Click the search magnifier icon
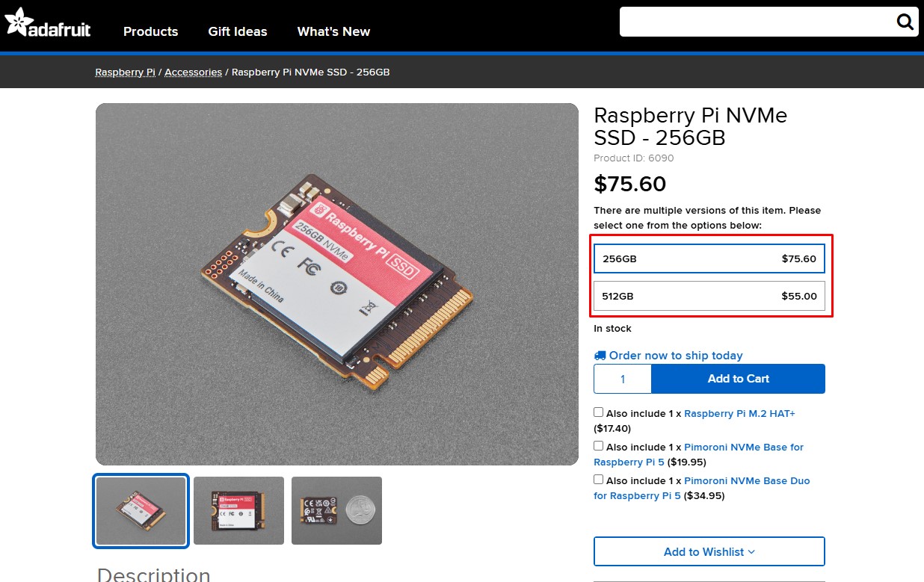The height and width of the screenshot is (582, 924). click(905, 22)
